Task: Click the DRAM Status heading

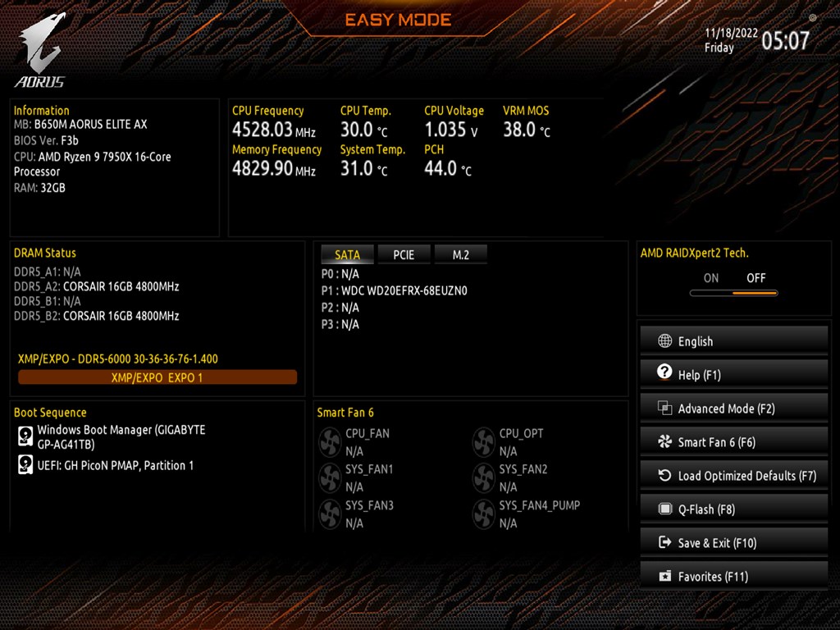Action: tap(45, 253)
